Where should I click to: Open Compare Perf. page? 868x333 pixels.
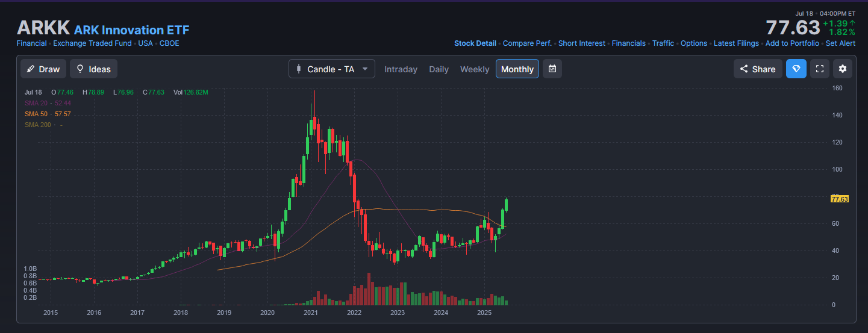point(527,43)
